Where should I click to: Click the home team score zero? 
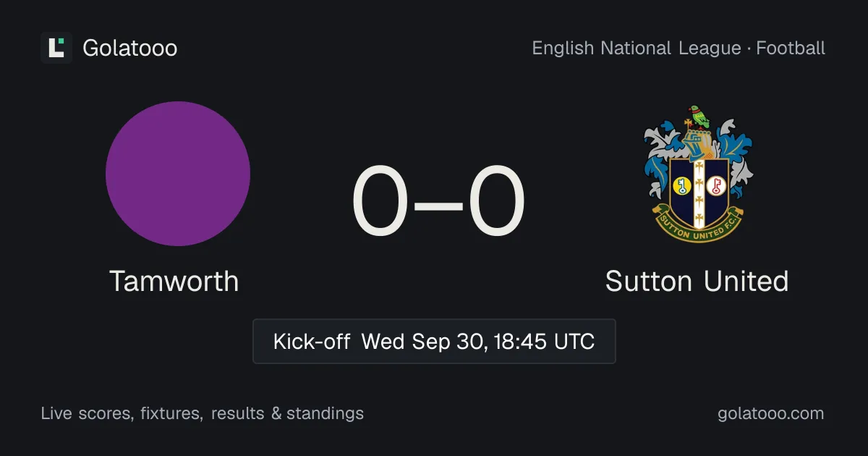click(380, 203)
